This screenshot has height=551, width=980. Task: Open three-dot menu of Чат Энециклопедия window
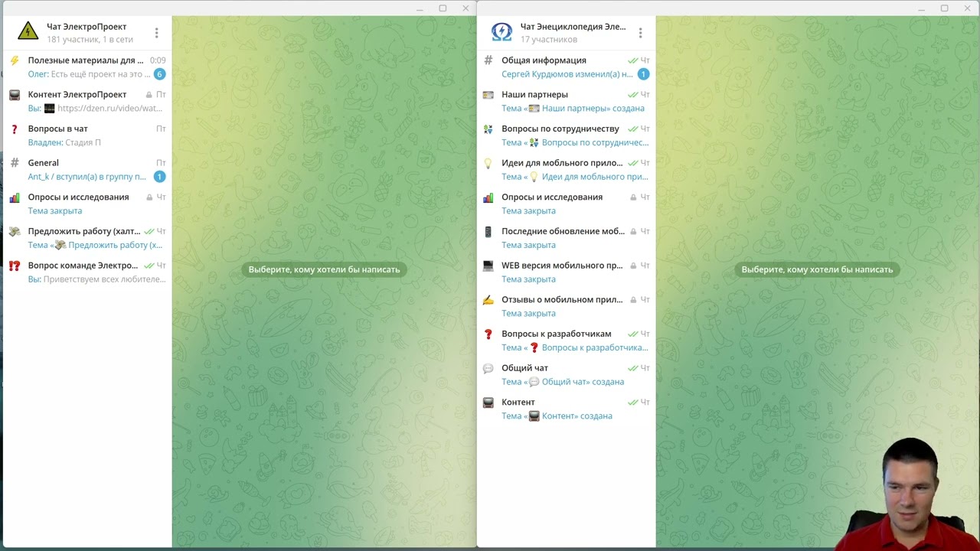640,33
